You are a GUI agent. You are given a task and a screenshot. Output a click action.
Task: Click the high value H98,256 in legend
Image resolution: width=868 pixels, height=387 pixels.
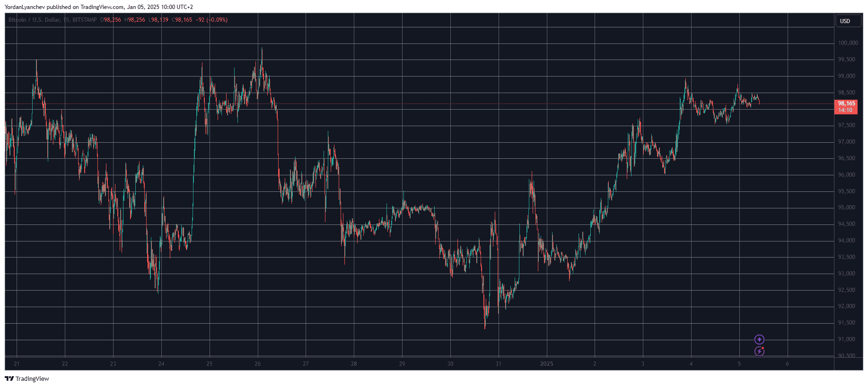pos(135,20)
